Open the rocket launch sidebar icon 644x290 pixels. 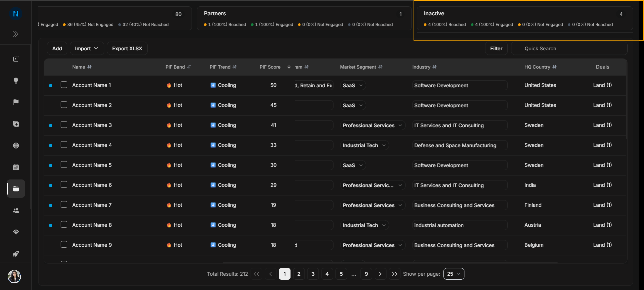16,254
